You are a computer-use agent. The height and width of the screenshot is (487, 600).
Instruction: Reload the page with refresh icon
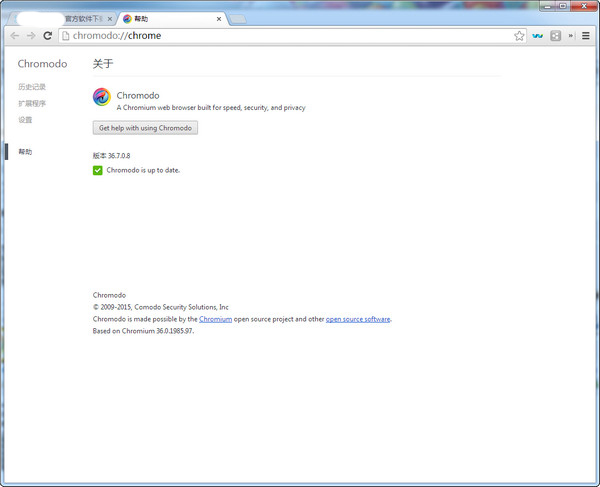tap(47, 36)
